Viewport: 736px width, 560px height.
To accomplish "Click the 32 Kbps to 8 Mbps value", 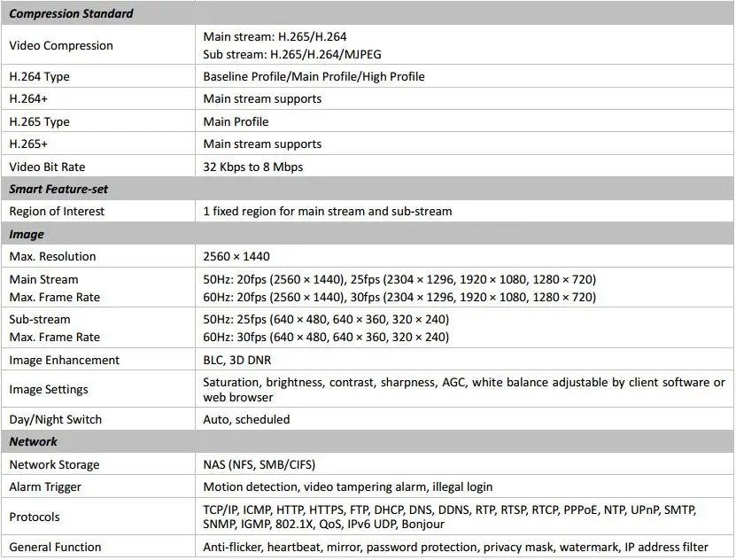I will coord(254,167).
